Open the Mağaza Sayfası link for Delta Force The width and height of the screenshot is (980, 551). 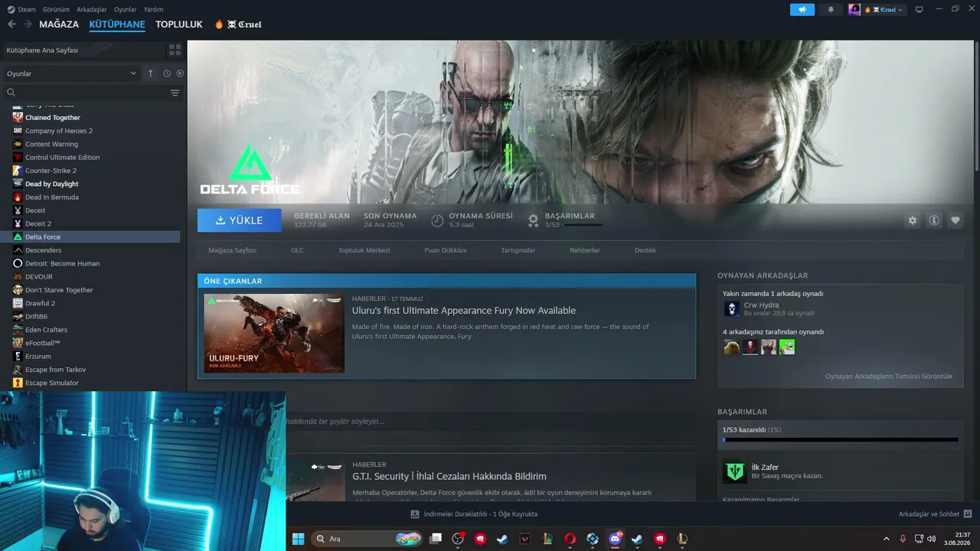tap(233, 250)
